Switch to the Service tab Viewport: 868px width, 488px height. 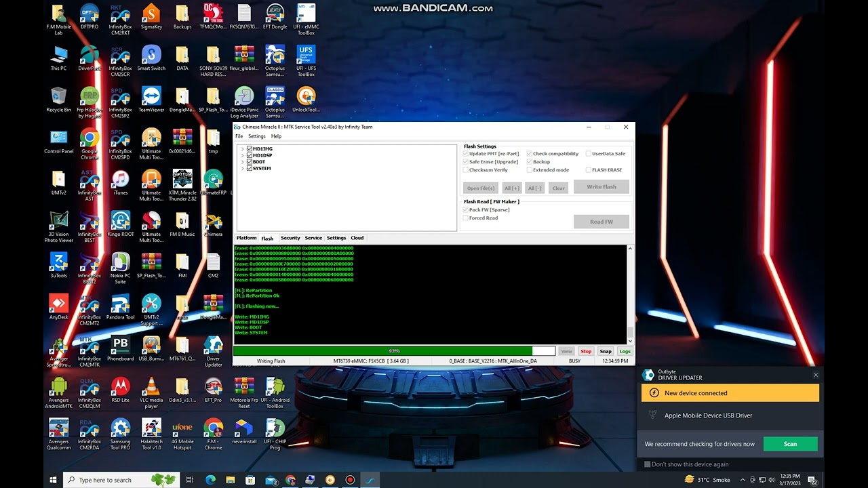tap(313, 238)
